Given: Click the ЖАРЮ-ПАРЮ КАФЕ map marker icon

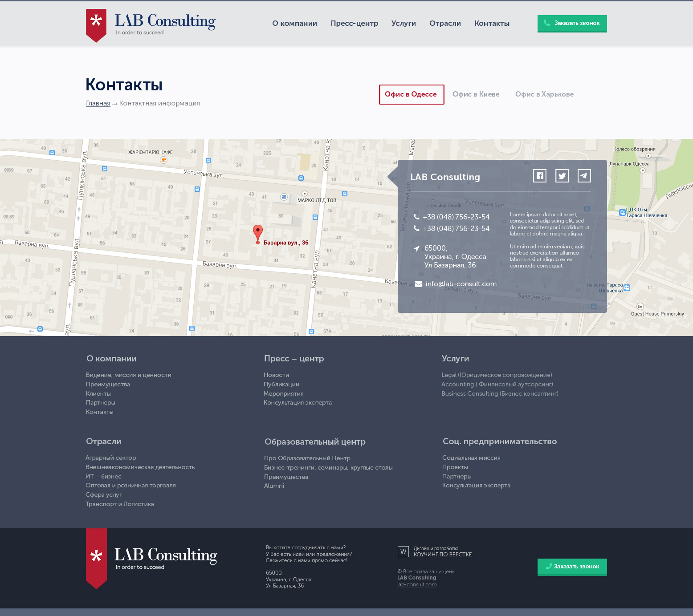Looking at the screenshot, I should (164, 160).
